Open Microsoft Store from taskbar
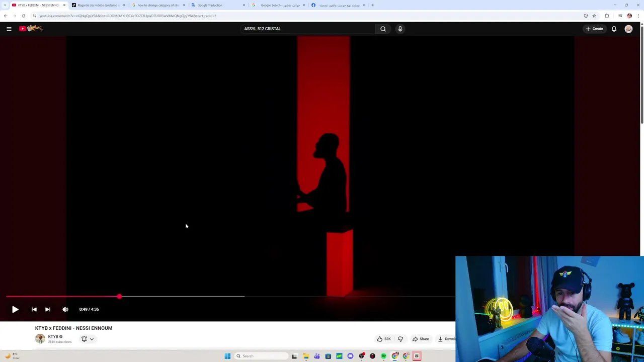 [328, 356]
